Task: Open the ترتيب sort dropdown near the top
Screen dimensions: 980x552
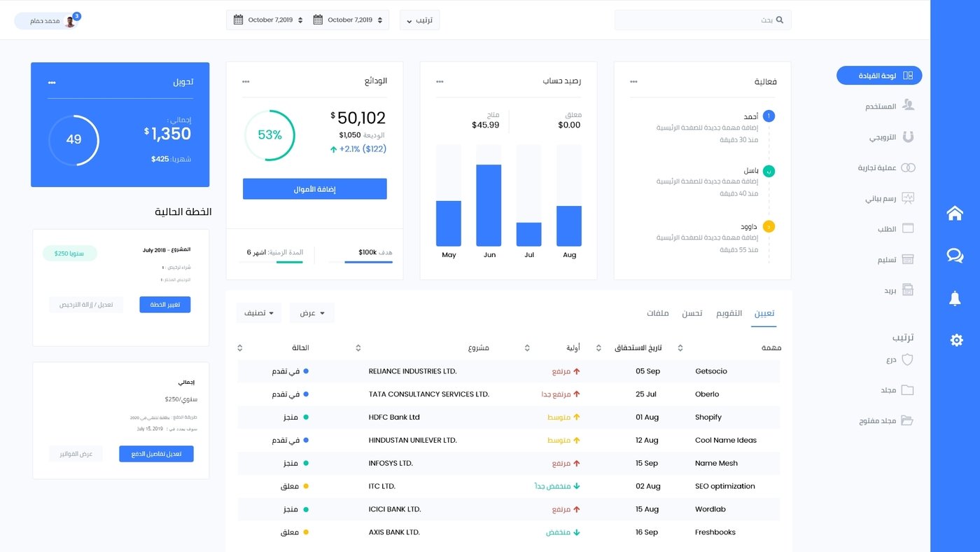Action: click(419, 20)
